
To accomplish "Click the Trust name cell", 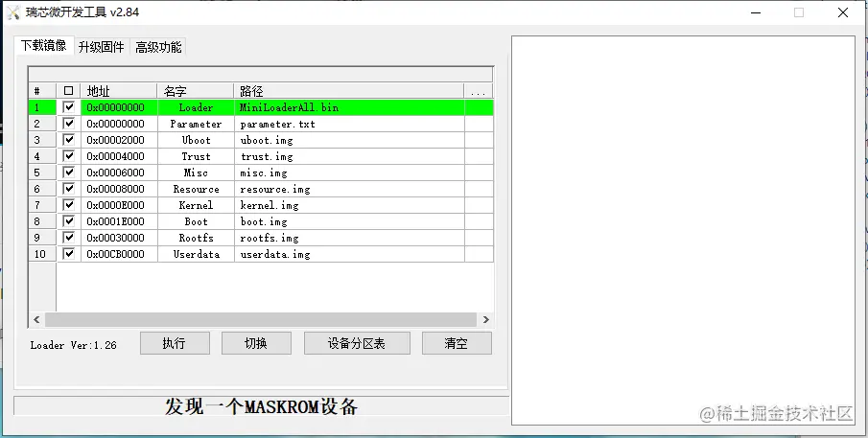I will pyautogui.click(x=196, y=156).
